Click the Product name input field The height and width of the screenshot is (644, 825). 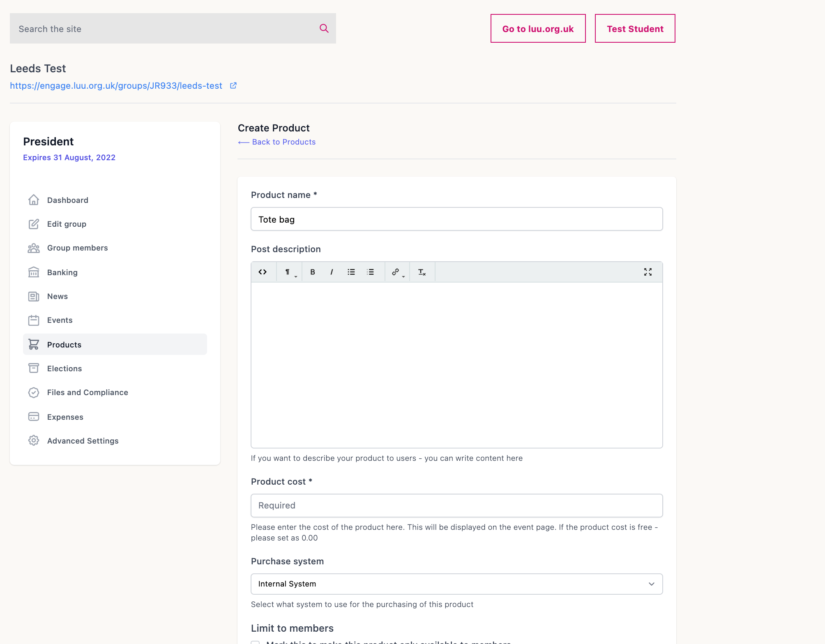coord(457,218)
